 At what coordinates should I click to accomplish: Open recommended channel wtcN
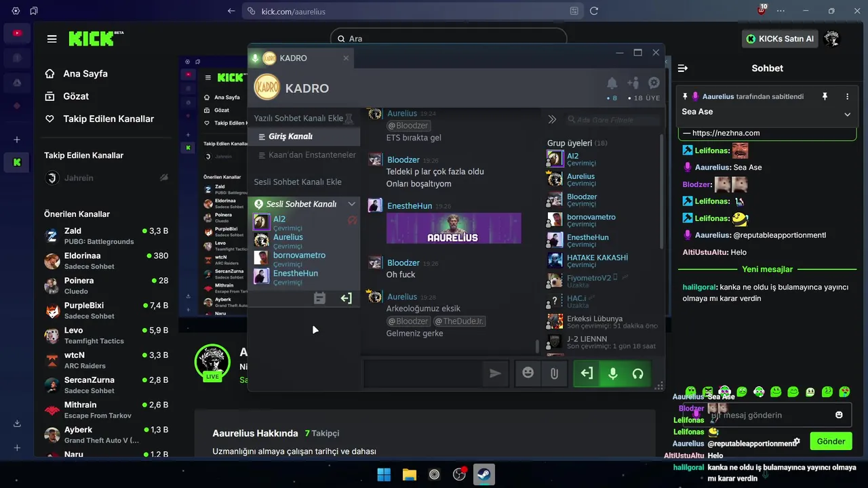coord(106,360)
